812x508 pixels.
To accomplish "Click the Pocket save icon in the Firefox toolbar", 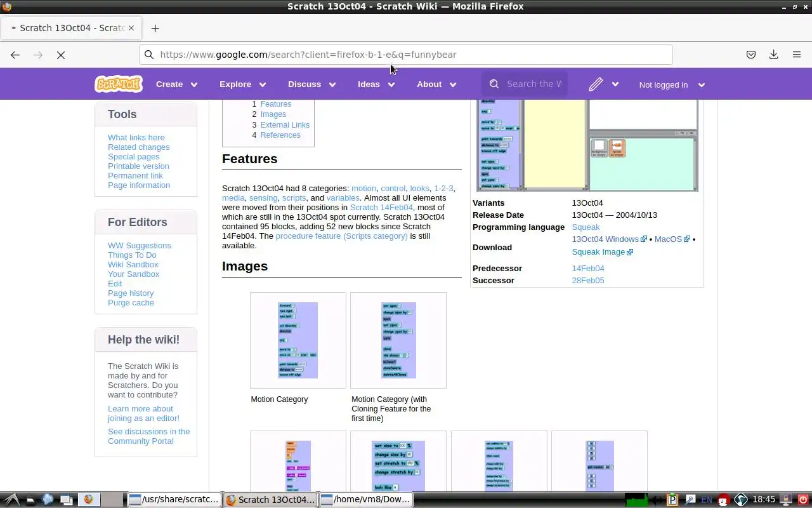I will 751,55.
